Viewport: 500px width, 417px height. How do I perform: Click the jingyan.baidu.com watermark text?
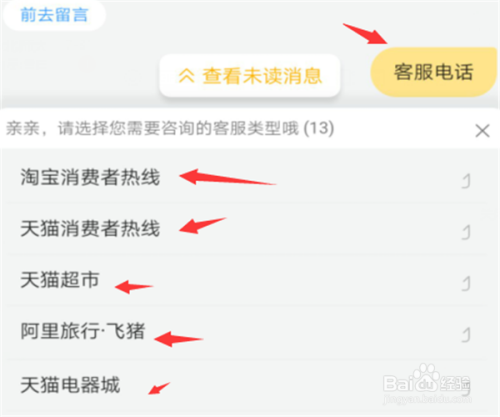(427, 399)
